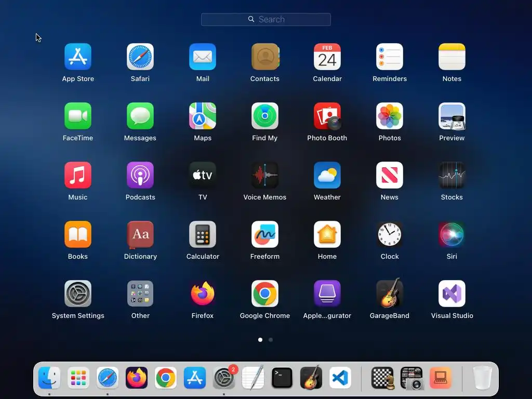Open the Home app
The height and width of the screenshot is (399, 532).
(x=327, y=234)
